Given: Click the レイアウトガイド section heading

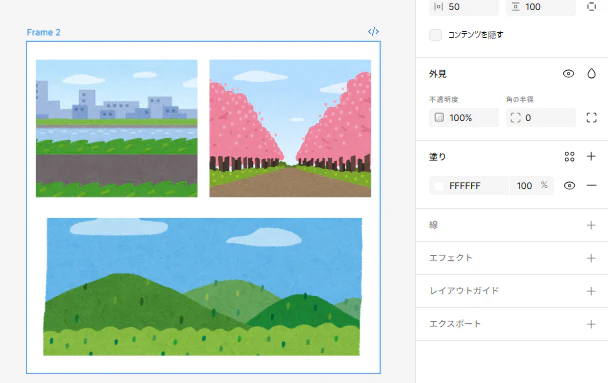Looking at the screenshot, I should [x=464, y=291].
